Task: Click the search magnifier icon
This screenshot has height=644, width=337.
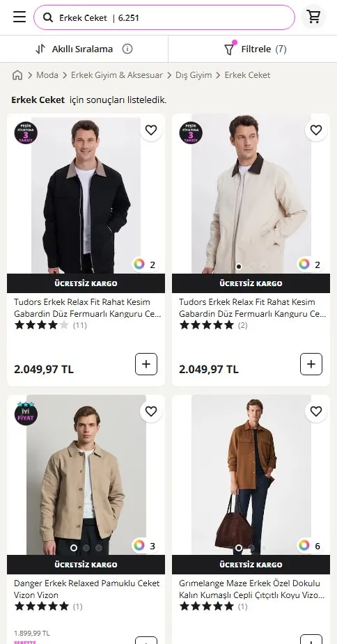Action: click(x=48, y=17)
